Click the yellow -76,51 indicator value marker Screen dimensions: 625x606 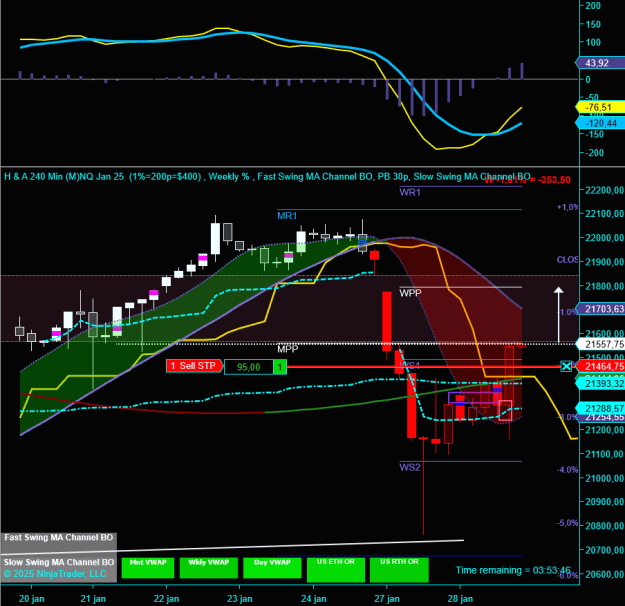click(x=600, y=107)
